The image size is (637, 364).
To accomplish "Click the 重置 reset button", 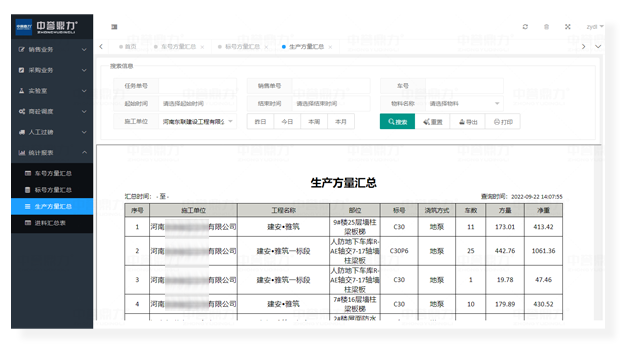I will (433, 121).
